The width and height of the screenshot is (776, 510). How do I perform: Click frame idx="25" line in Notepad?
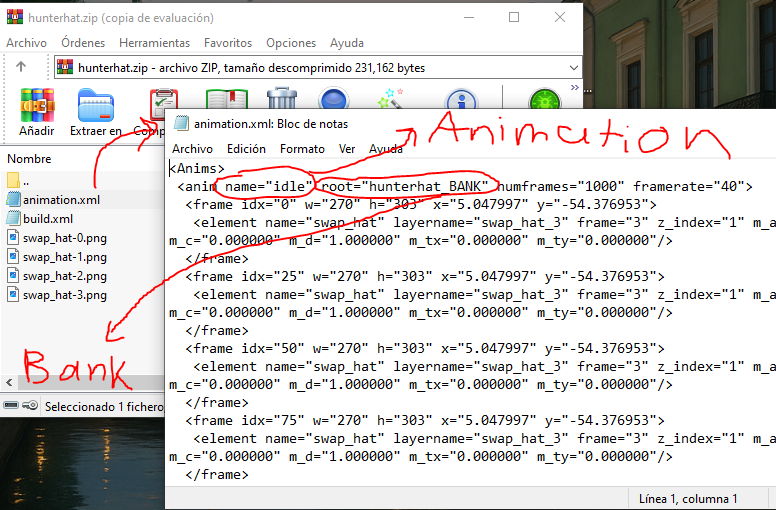[425, 276]
